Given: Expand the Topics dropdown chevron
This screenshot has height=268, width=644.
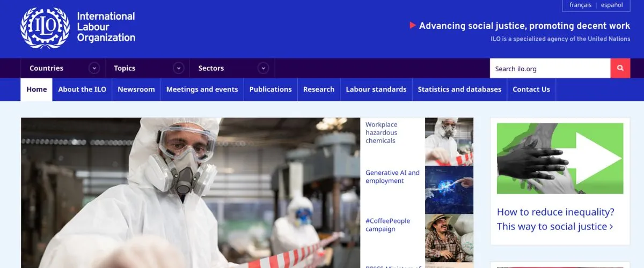Looking at the screenshot, I should point(179,68).
